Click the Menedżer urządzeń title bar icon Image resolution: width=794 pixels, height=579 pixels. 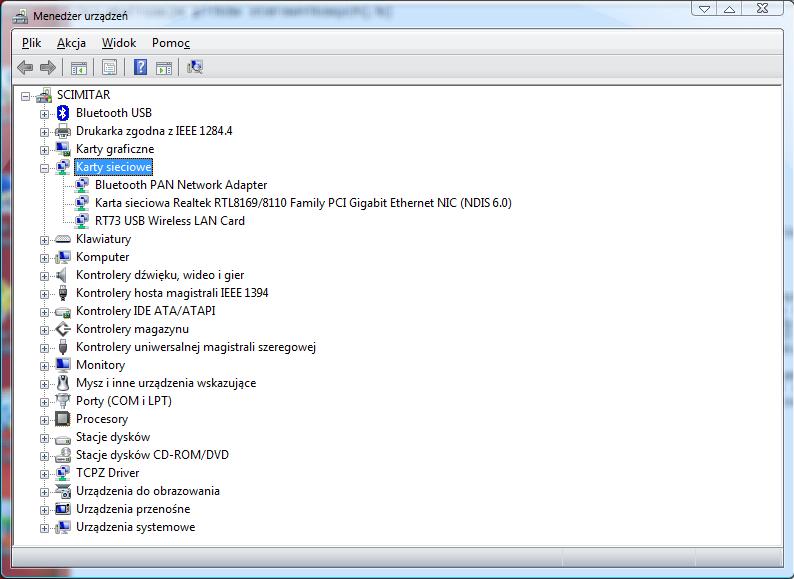[x=20, y=17]
